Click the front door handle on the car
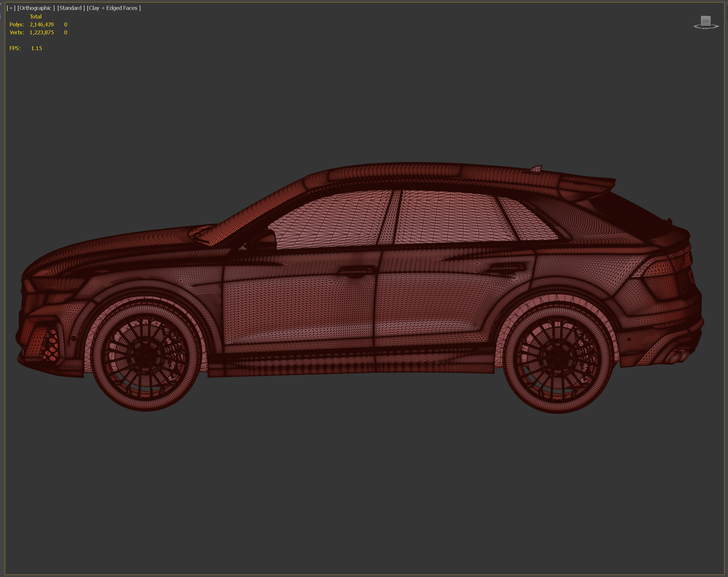This screenshot has height=577, width=728. tap(355, 271)
